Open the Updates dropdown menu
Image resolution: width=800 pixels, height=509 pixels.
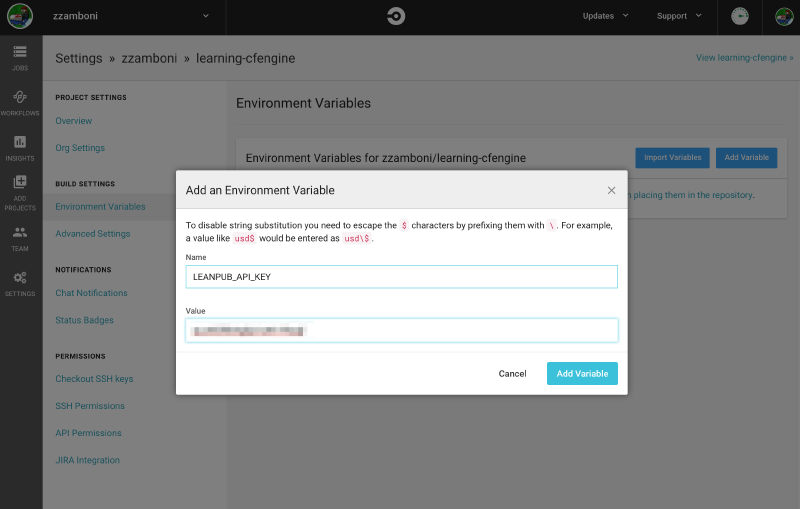coord(605,16)
